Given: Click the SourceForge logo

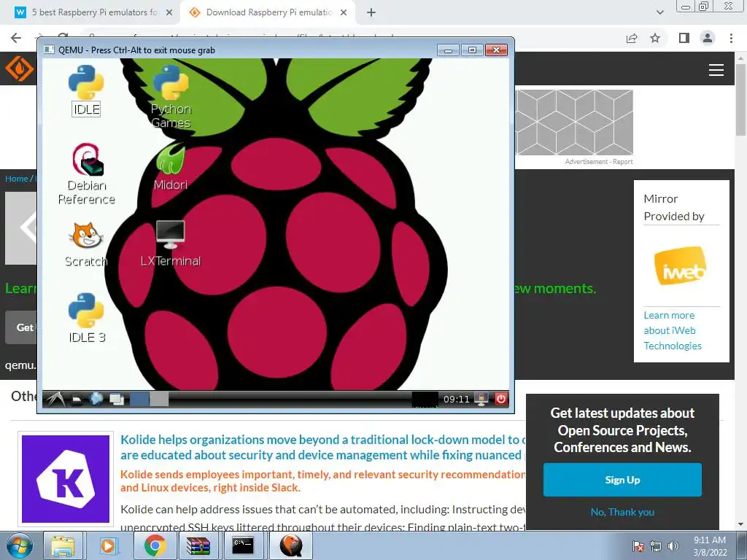Looking at the screenshot, I should [x=20, y=69].
